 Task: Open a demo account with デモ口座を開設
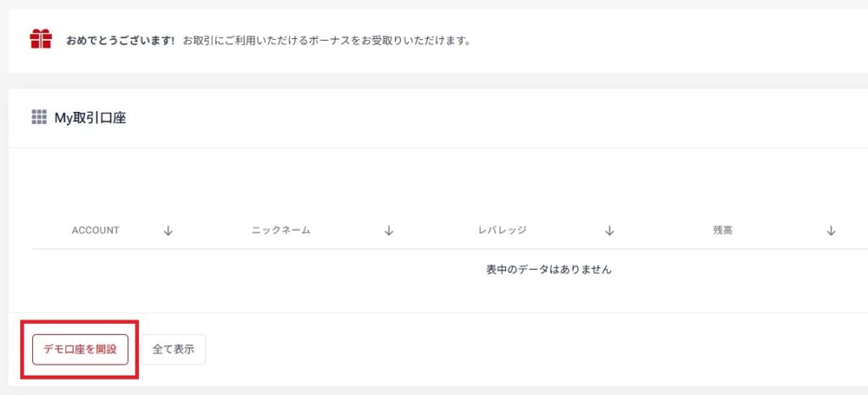pyautogui.click(x=81, y=349)
